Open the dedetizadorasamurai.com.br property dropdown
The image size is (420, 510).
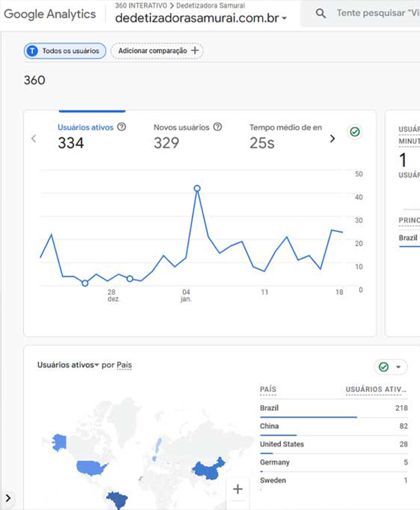point(285,19)
